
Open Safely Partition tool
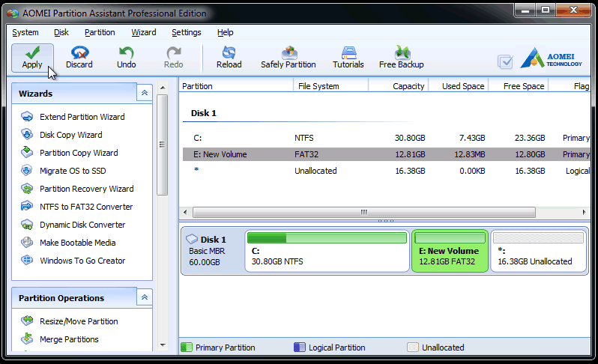[289, 58]
